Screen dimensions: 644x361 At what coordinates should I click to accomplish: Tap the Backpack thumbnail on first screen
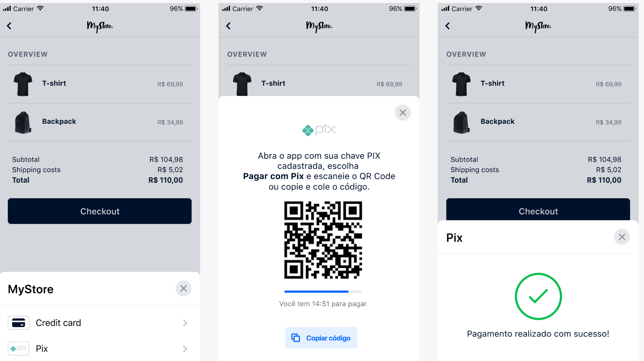tap(23, 122)
